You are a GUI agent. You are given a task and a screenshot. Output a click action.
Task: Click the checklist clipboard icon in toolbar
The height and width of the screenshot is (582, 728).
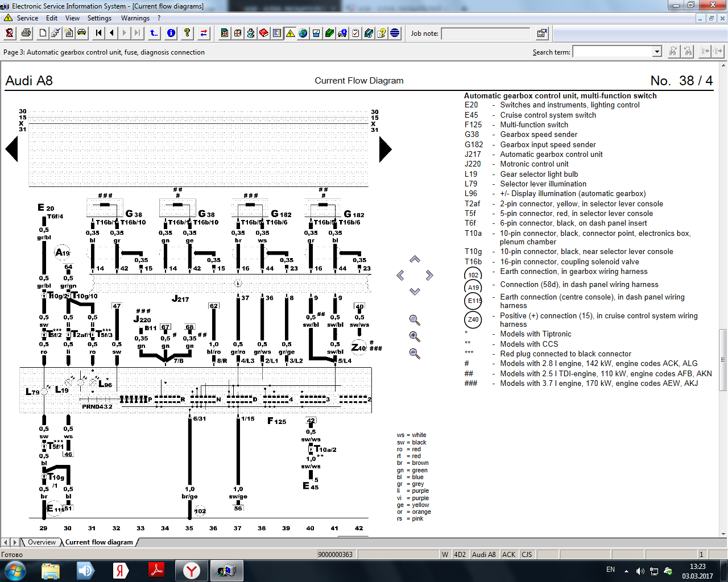click(355, 33)
